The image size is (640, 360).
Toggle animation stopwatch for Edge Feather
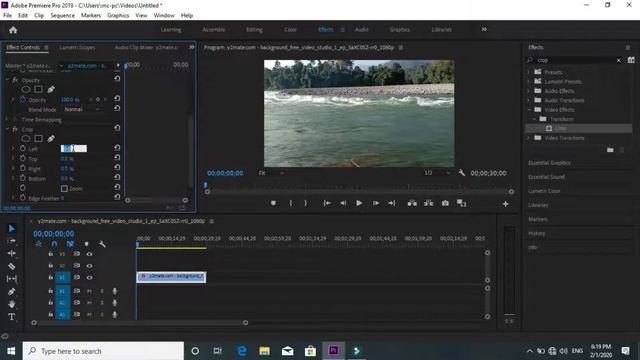[23, 198]
